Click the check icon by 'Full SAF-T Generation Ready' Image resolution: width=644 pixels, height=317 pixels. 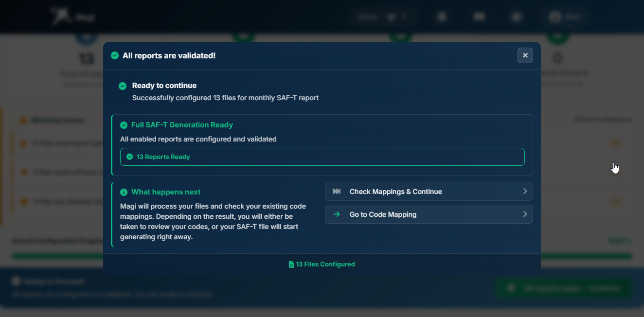point(124,125)
